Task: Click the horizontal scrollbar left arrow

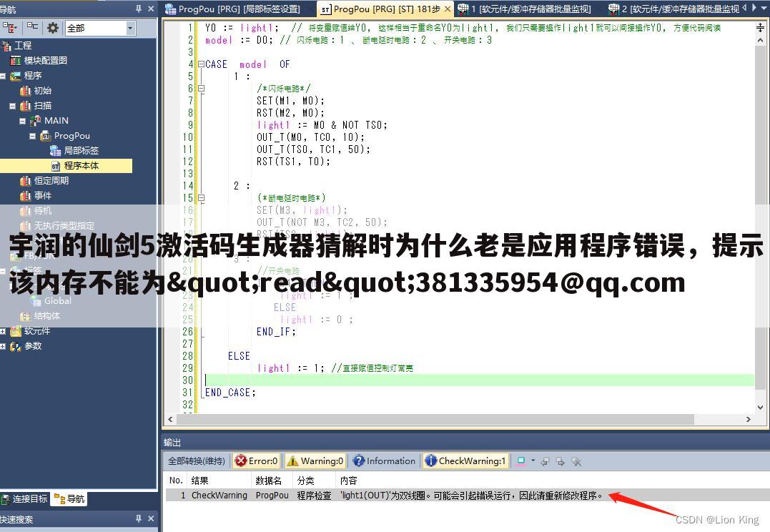Action: (170, 420)
